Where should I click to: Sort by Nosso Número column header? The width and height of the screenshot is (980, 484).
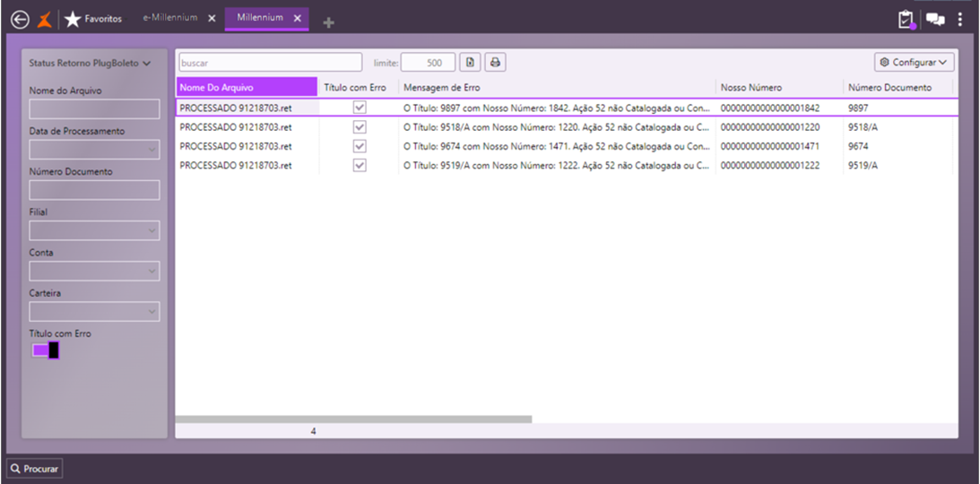coord(779,88)
